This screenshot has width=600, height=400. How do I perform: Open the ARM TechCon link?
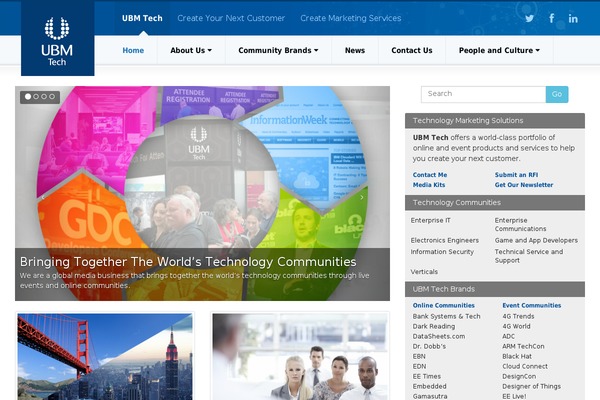(x=523, y=346)
